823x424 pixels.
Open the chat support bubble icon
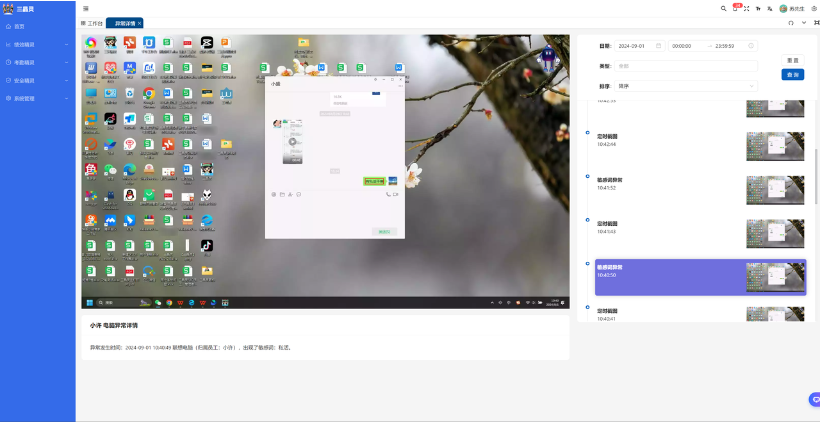[x=814, y=400]
